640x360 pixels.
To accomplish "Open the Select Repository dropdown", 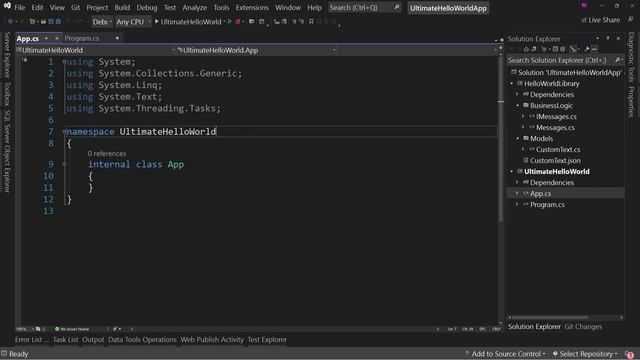I will click(x=585, y=354).
